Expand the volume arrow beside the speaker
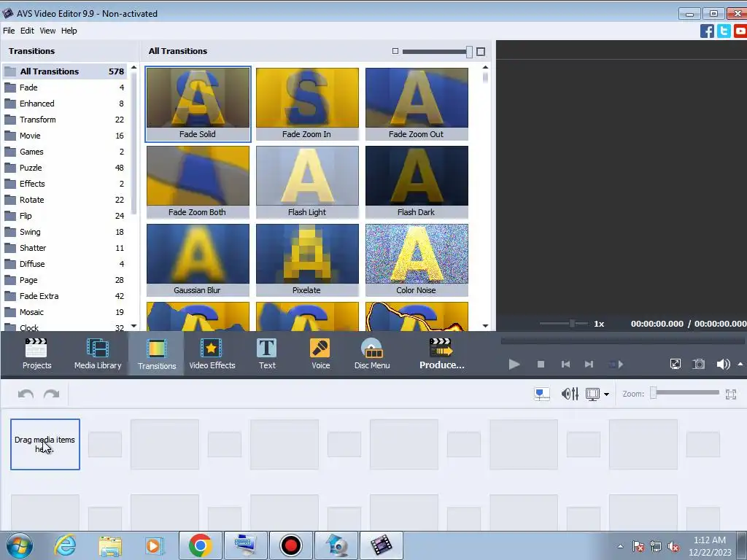Viewport: 747px width, 560px height. point(740,364)
